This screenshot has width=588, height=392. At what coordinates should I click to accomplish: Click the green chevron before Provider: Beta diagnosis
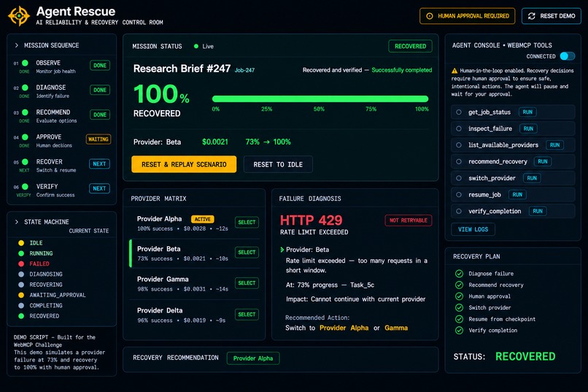pyautogui.click(x=282, y=250)
